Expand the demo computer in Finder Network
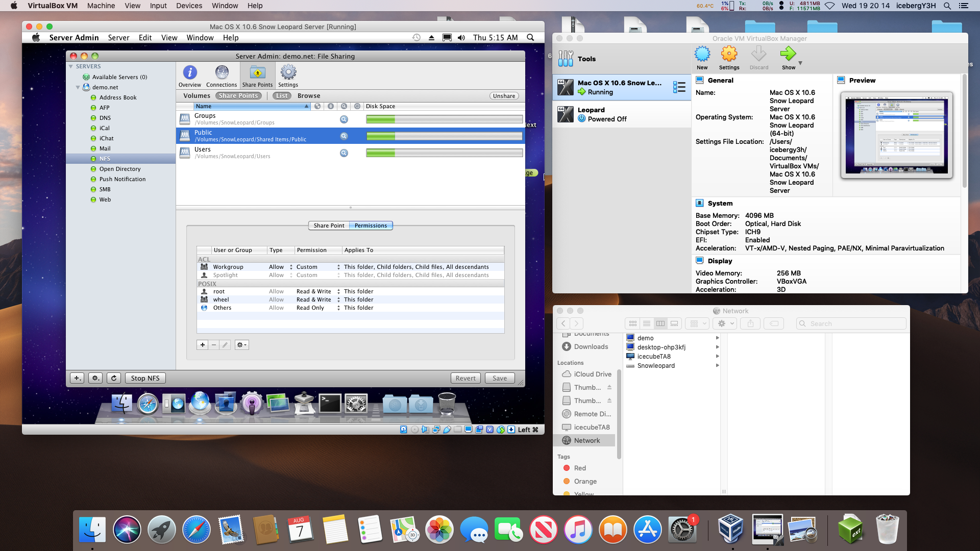Screen dimensions: 980x551 tap(717, 338)
